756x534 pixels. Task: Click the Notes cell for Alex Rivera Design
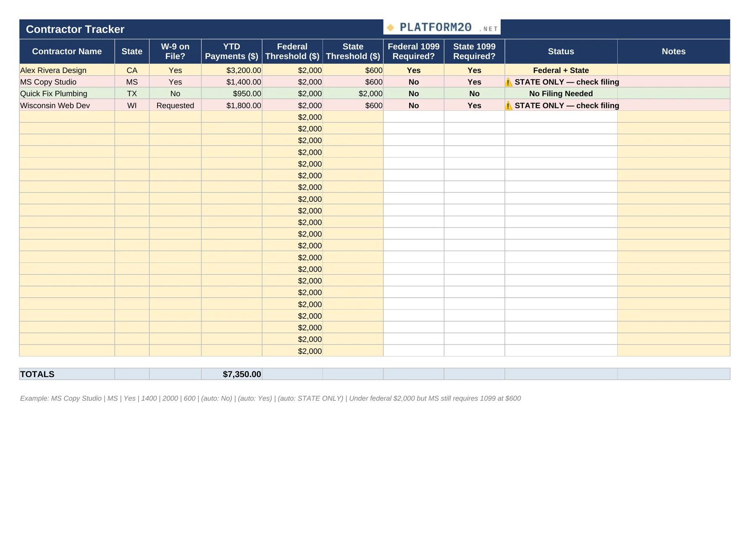tap(674, 71)
